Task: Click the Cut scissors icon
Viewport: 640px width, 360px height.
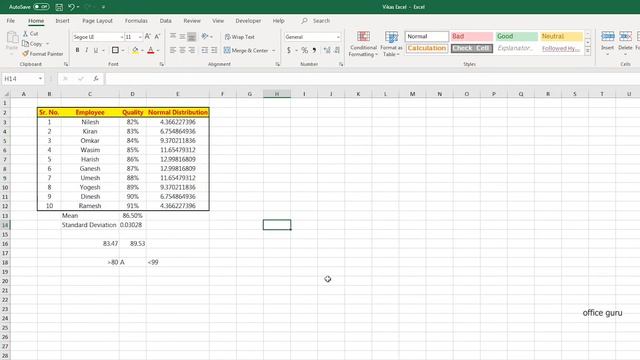Action: [26, 33]
